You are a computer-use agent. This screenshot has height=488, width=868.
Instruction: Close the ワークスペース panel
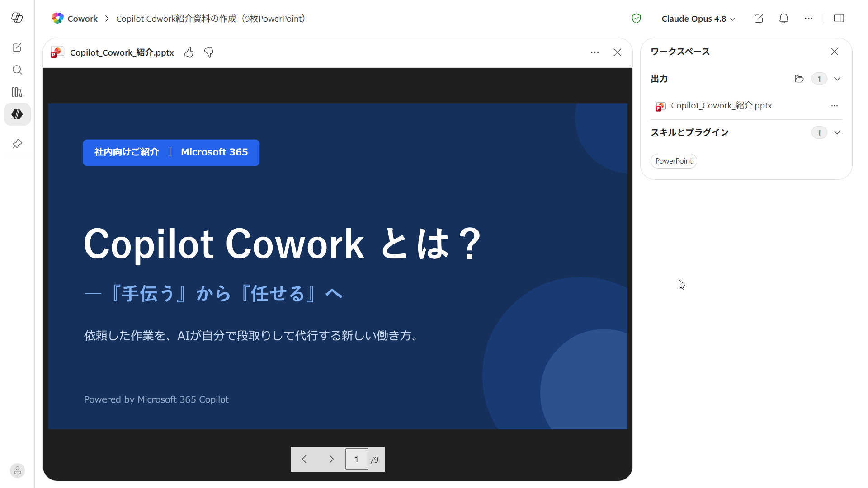coord(834,52)
